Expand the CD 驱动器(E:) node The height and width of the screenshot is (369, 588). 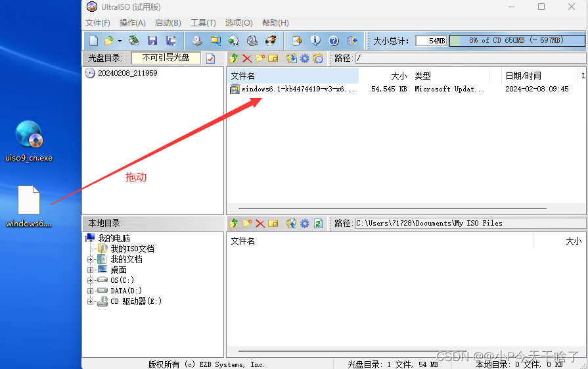(x=90, y=301)
